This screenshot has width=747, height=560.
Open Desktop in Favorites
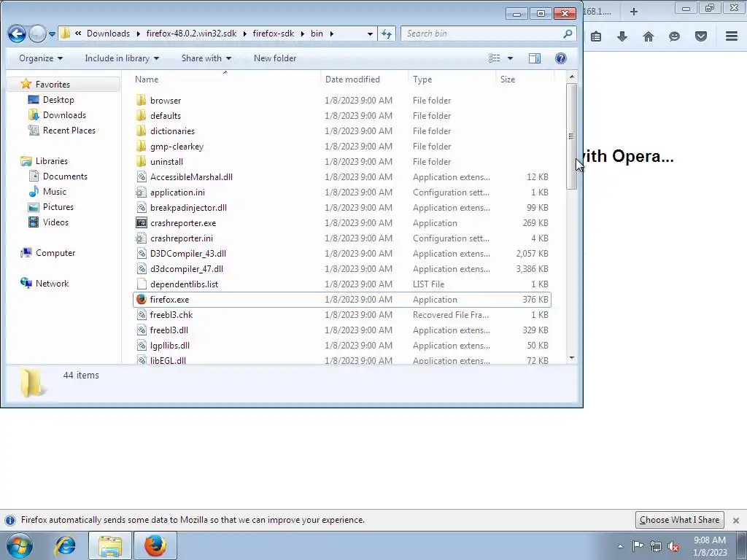click(58, 99)
